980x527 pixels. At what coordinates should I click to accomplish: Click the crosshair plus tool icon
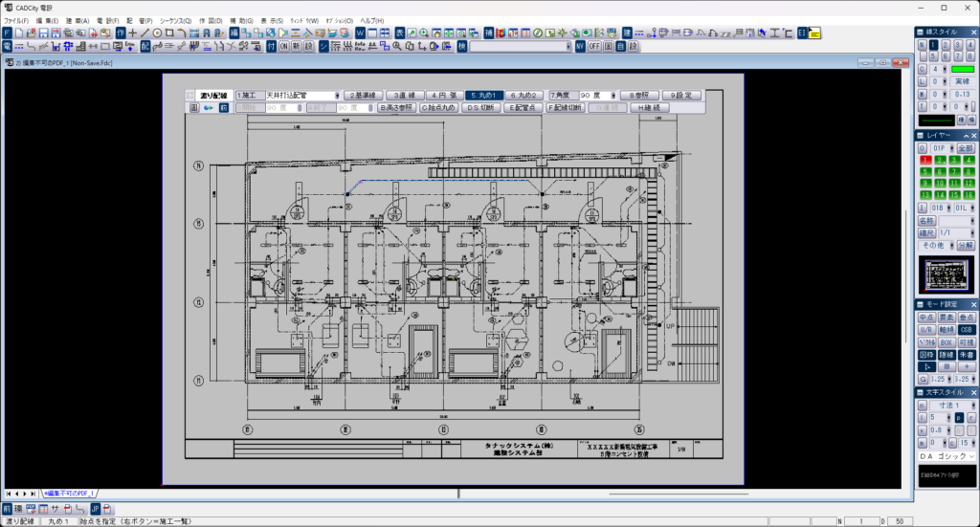(x=132, y=33)
